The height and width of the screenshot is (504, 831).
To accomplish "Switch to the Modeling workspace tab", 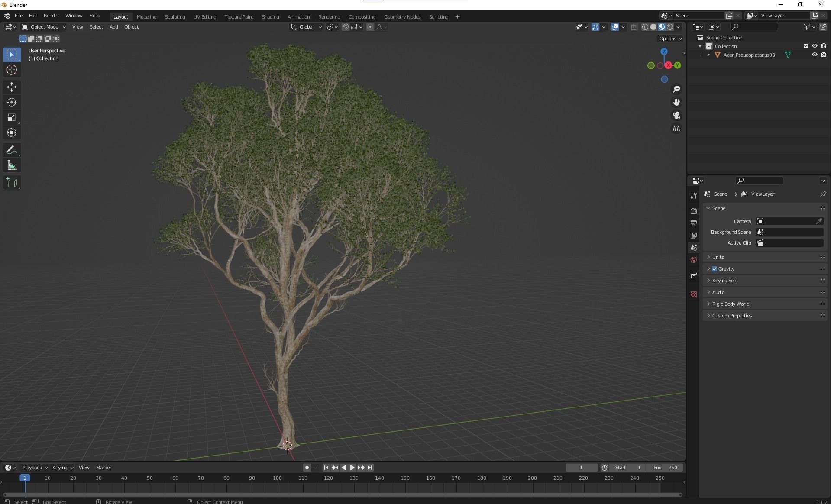I will point(146,17).
